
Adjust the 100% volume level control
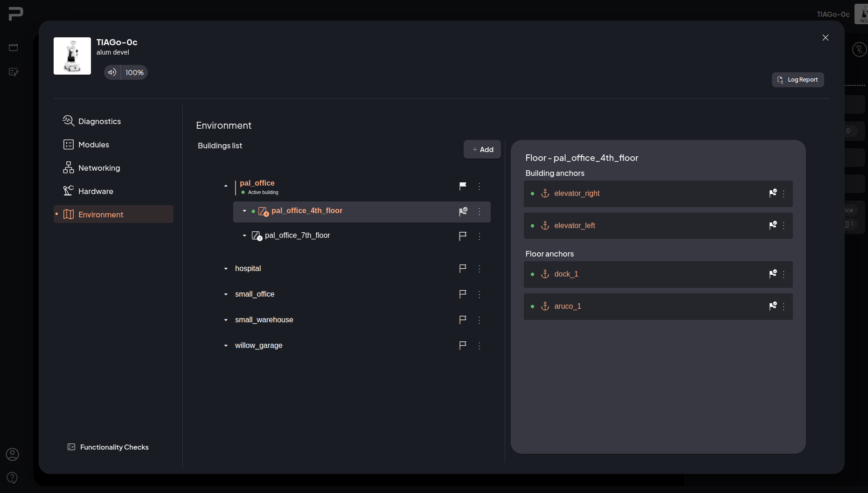[134, 72]
